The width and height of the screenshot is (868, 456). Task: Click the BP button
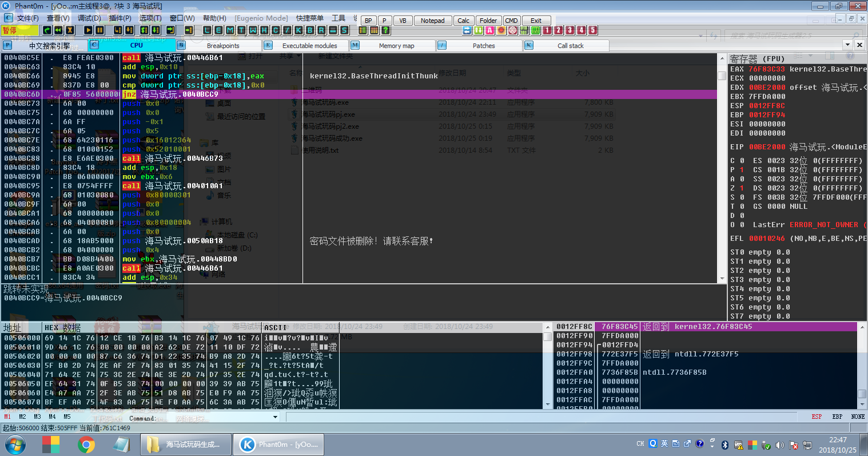368,21
